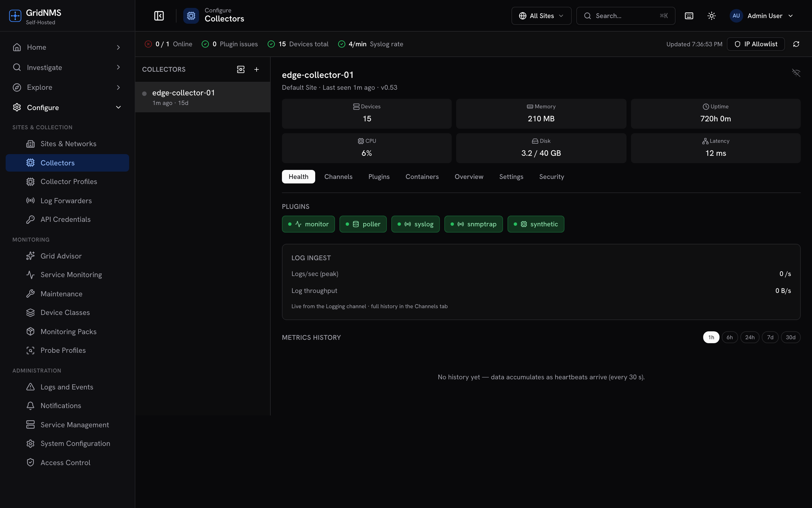Click the Explore compass icon
This screenshot has height=508, width=812.
17,87
